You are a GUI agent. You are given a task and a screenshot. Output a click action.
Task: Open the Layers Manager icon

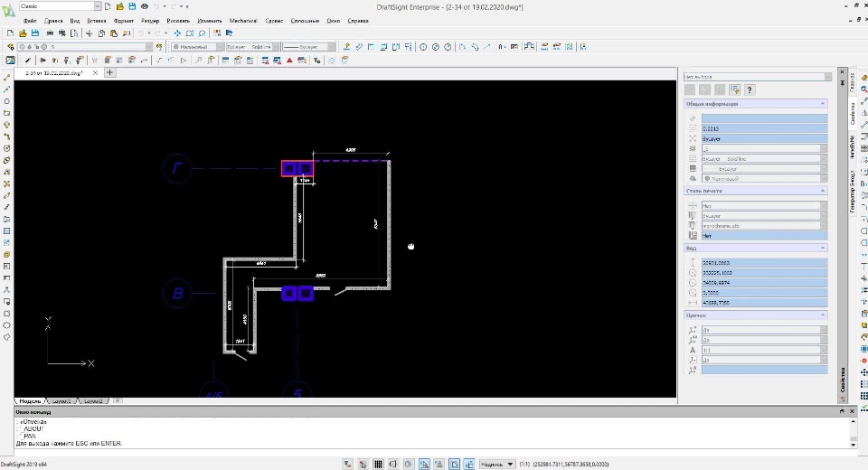pyautogui.click(x=10, y=46)
